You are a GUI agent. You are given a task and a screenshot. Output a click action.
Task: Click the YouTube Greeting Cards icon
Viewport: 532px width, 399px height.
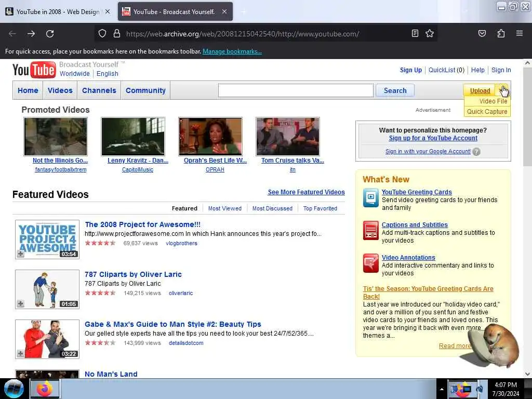click(x=370, y=197)
